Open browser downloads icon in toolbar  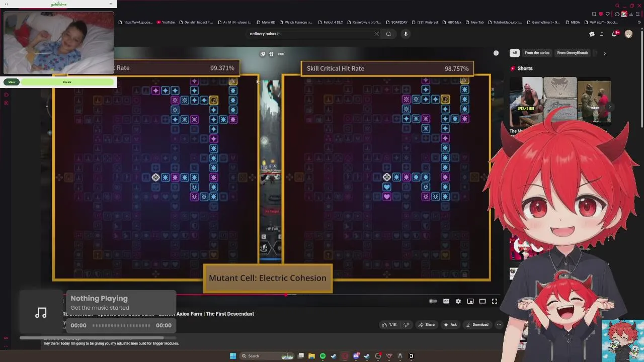631,14
